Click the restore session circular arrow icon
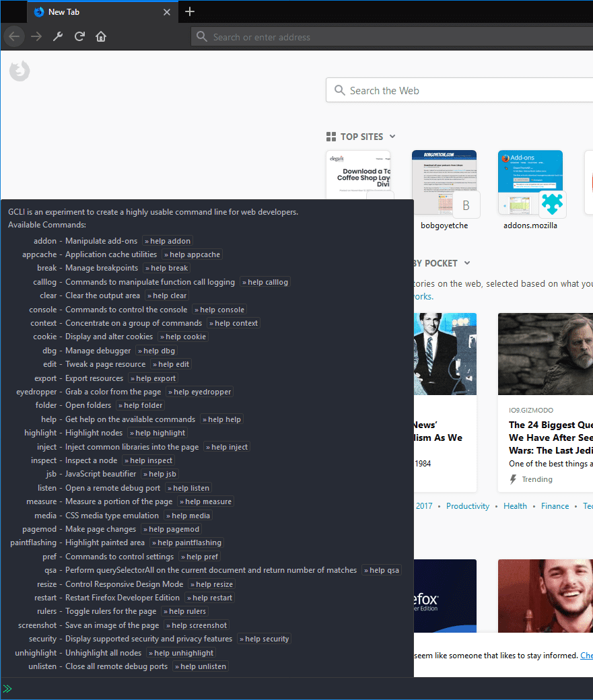 (20, 71)
